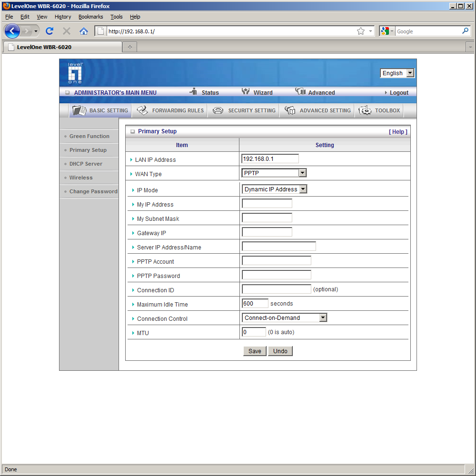The width and height of the screenshot is (476, 476).
Task: Open Primary Setup in the sidebar
Action: tap(88, 150)
